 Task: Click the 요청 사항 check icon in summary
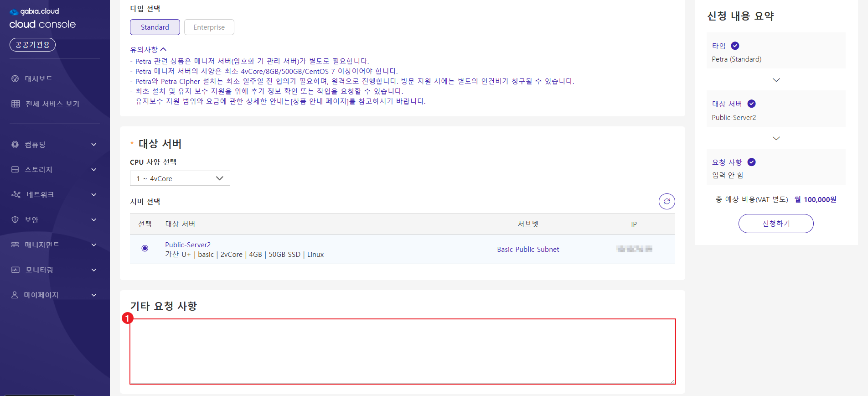pyautogui.click(x=752, y=162)
